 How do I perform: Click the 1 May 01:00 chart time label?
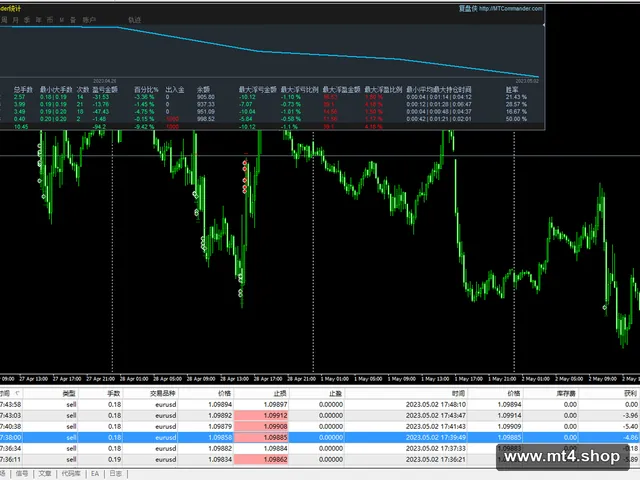[335, 379]
